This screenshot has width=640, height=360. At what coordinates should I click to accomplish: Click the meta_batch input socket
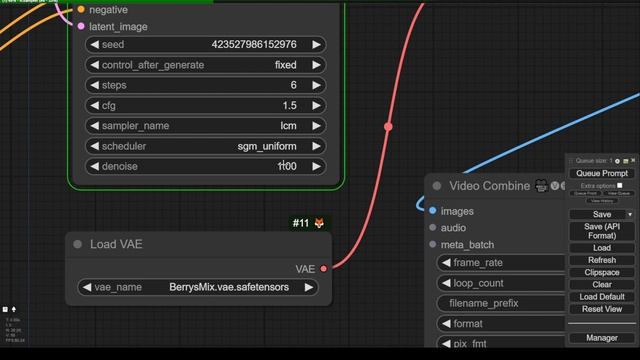[x=433, y=244]
